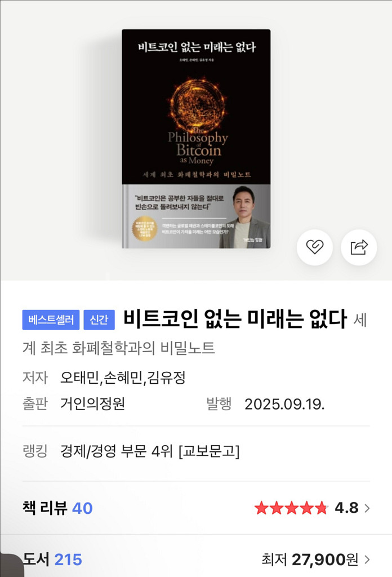Open publisher 거인의정원
Viewport: 392px width, 577px height.
click(x=93, y=403)
